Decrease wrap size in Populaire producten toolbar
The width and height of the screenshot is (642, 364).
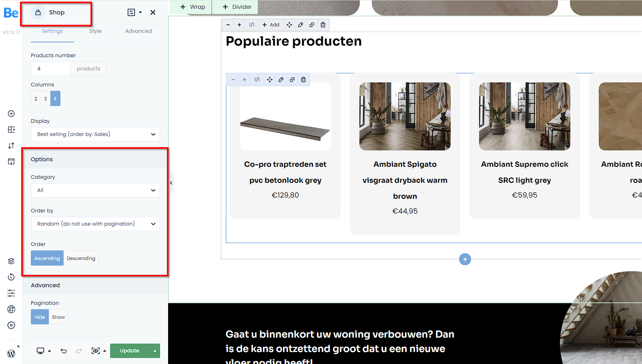pyautogui.click(x=228, y=25)
